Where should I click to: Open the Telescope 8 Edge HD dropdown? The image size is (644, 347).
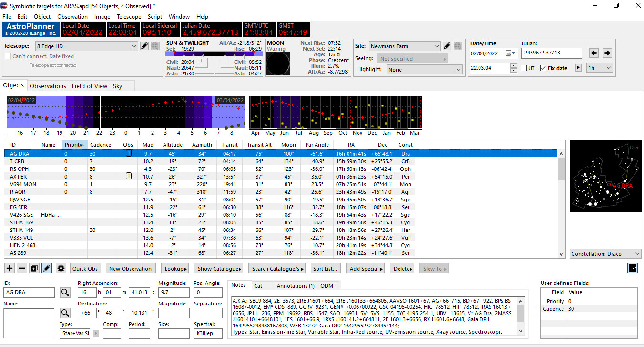click(x=86, y=46)
